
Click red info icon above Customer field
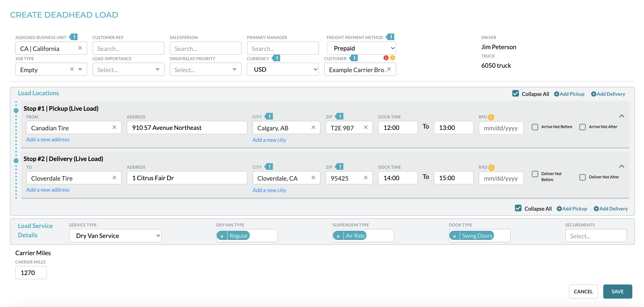386,58
